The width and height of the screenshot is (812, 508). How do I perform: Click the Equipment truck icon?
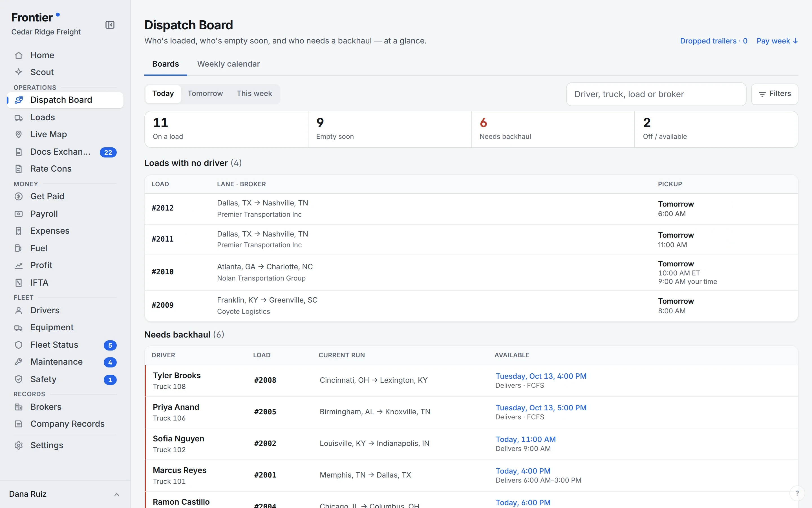coord(19,328)
